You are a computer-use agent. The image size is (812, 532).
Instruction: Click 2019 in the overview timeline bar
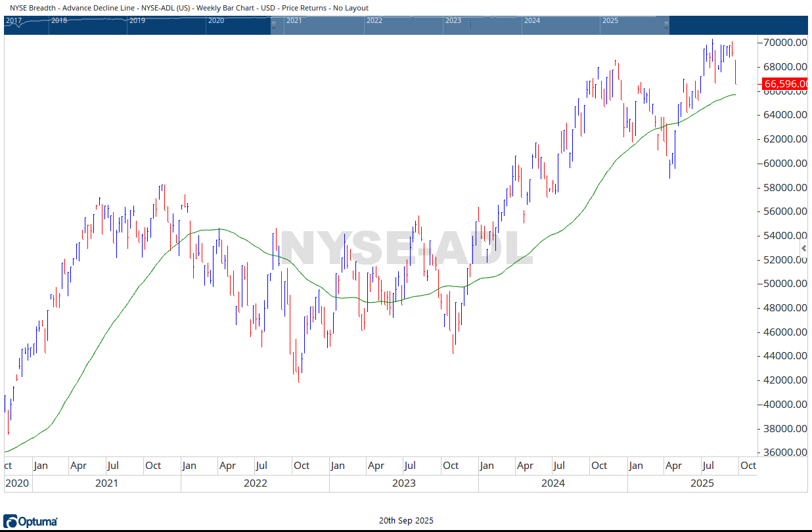[x=137, y=20]
